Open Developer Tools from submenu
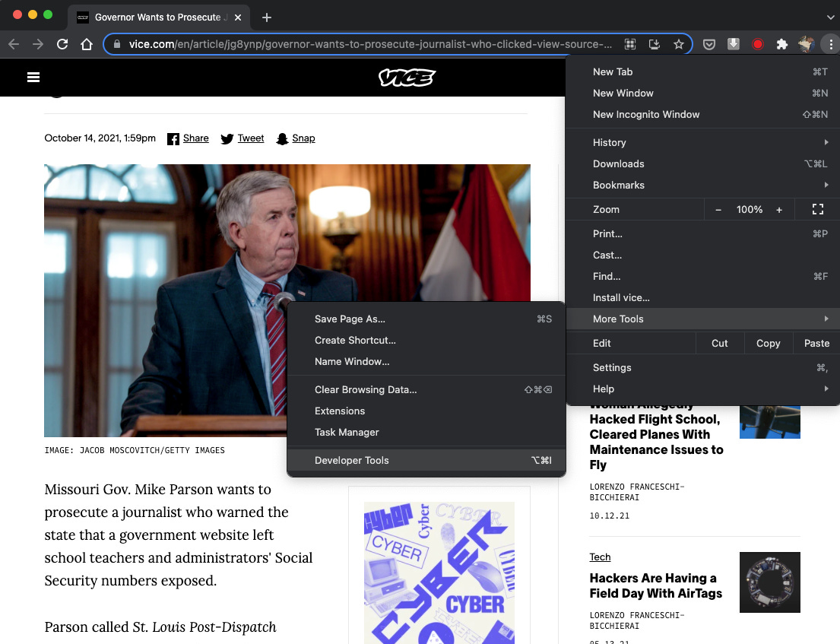This screenshot has height=644, width=840. pyautogui.click(x=426, y=460)
